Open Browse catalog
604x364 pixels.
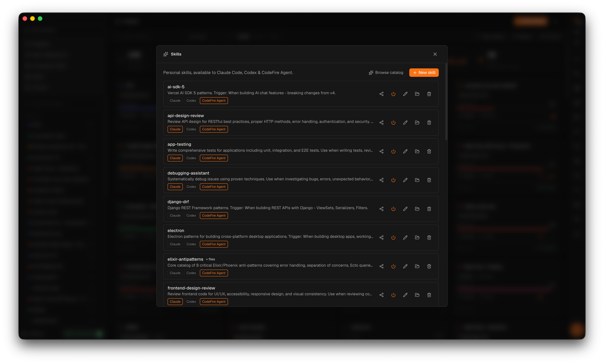386,72
